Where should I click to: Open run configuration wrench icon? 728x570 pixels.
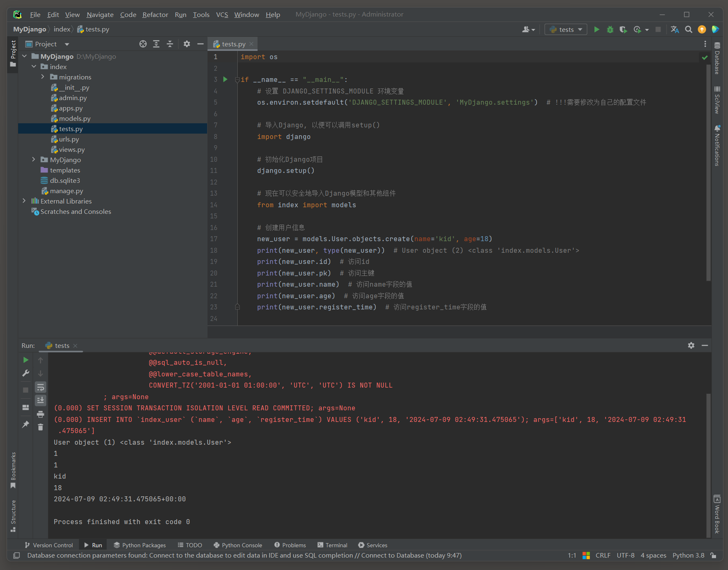(26, 373)
